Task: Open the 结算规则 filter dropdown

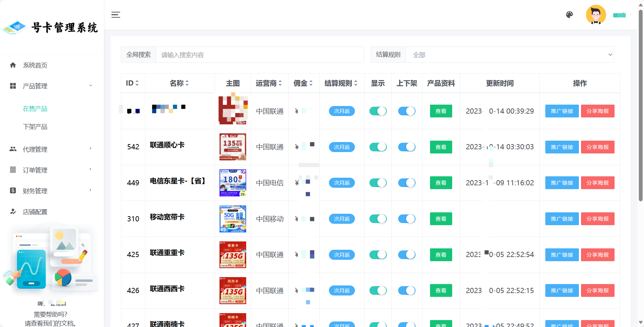Action: [510, 55]
